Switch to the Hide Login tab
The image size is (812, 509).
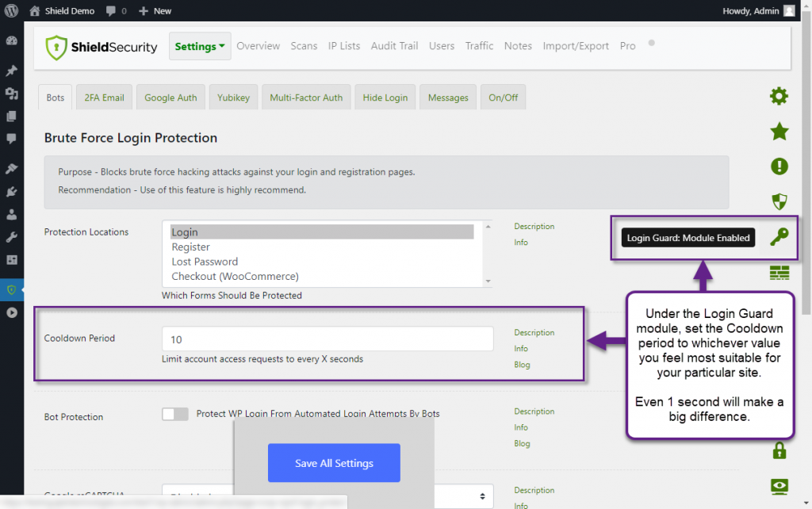[385, 98]
